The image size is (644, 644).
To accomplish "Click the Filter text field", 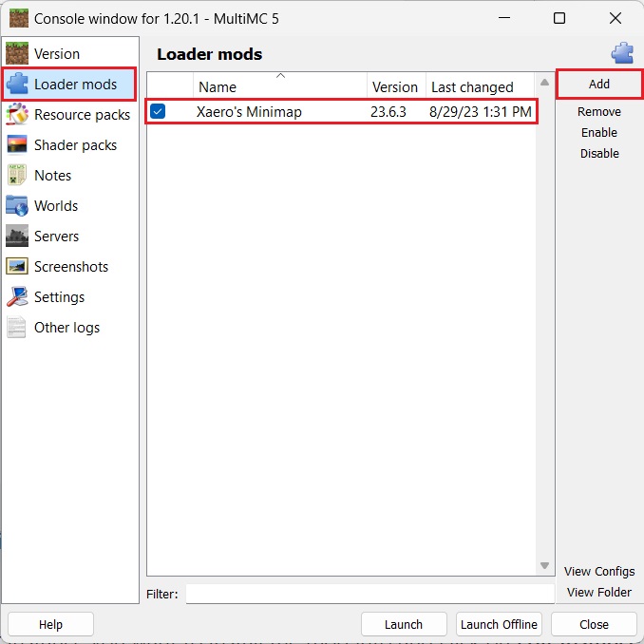I will 369,594.
